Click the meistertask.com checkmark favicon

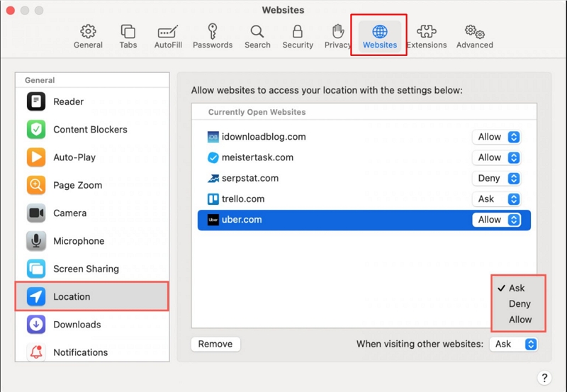(x=213, y=157)
